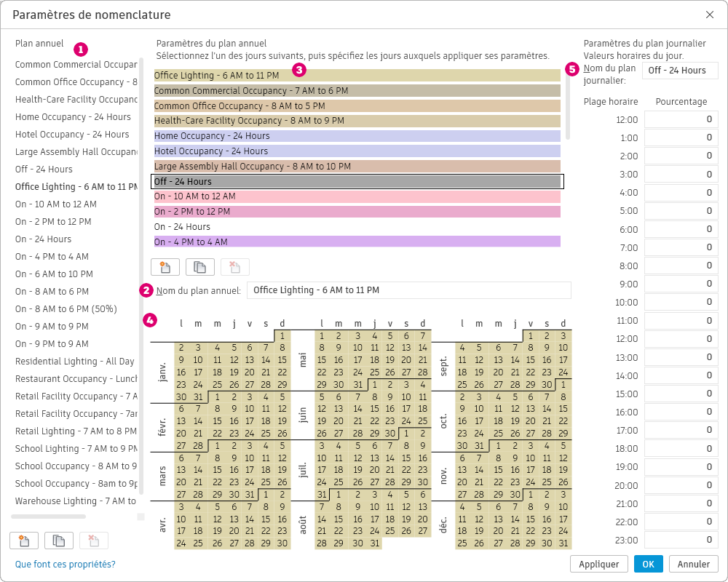Select Home Occupancy - 24 Hours annual plan
This screenshot has height=582, width=728.
point(73,117)
